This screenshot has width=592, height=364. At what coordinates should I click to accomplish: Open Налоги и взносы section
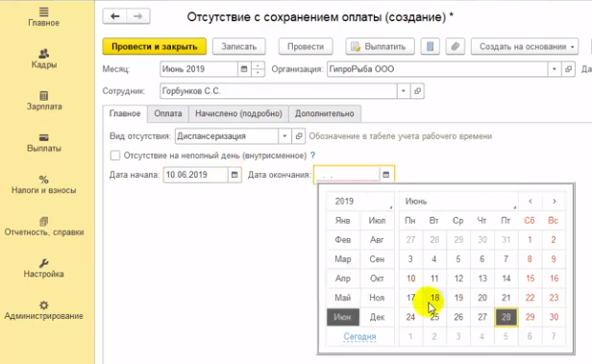click(x=44, y=184)
